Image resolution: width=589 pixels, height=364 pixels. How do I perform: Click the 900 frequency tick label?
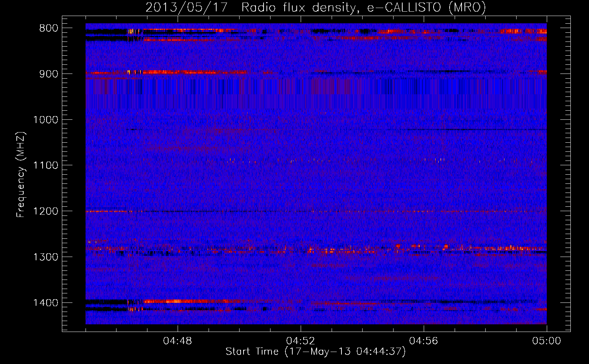49,74
